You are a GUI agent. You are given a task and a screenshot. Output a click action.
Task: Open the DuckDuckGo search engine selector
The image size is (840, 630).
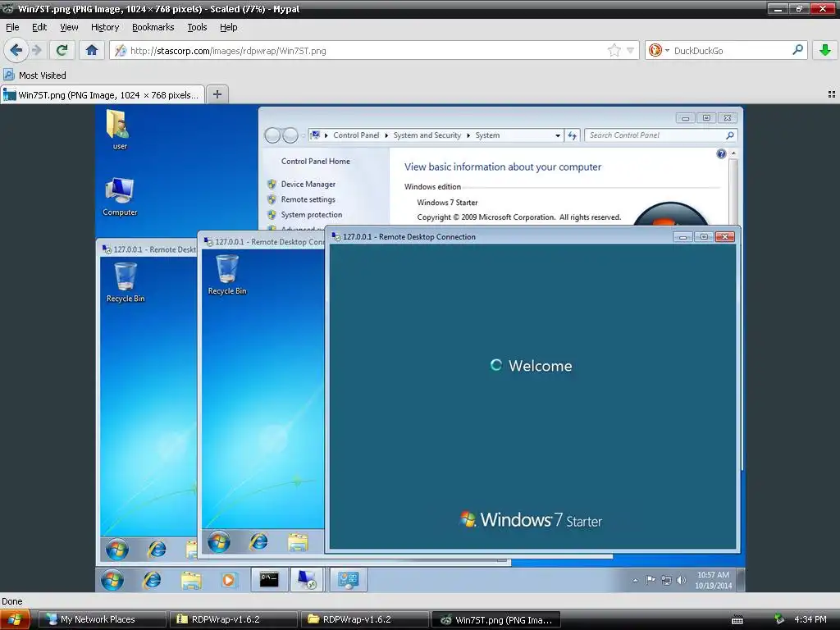pos(659,51)
